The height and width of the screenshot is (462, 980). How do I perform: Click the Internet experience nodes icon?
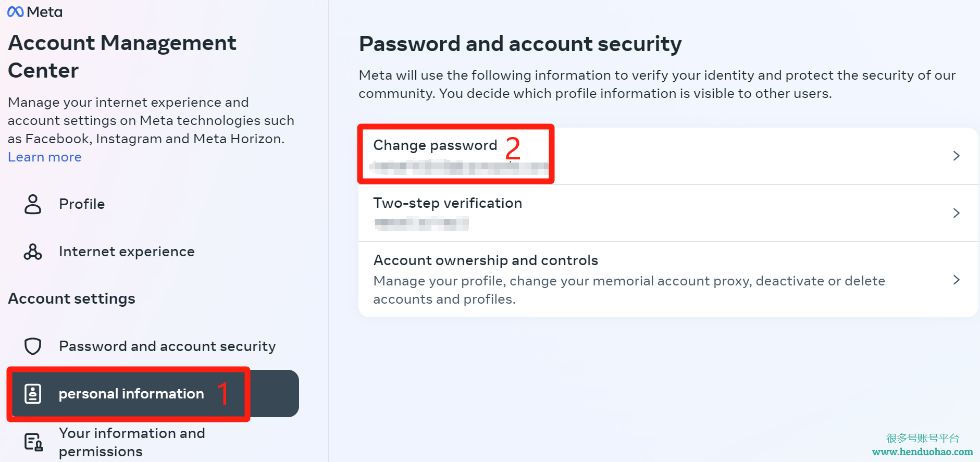tap(33, 252)
